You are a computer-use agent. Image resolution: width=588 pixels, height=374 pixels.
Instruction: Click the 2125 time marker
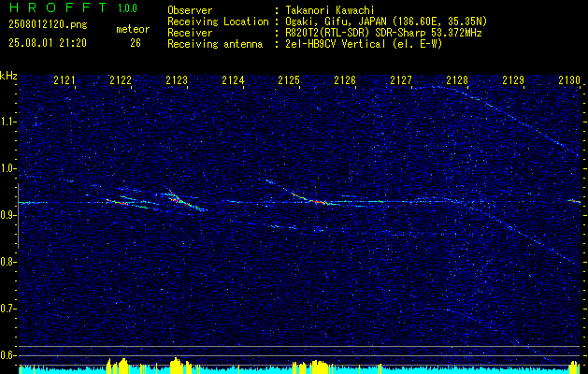pos(289,80)
